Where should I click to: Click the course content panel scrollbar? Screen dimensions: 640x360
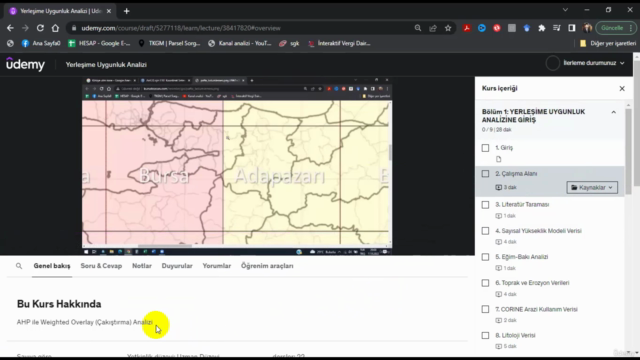coord(629,151)
